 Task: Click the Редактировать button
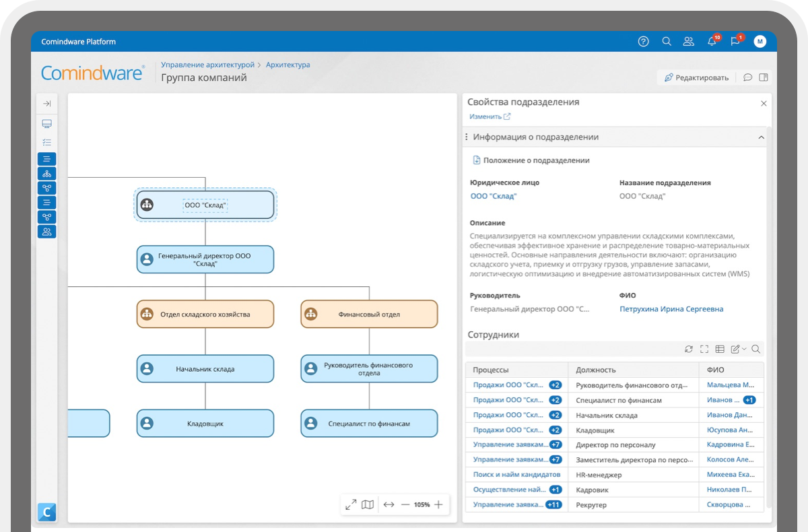point(696,77)
